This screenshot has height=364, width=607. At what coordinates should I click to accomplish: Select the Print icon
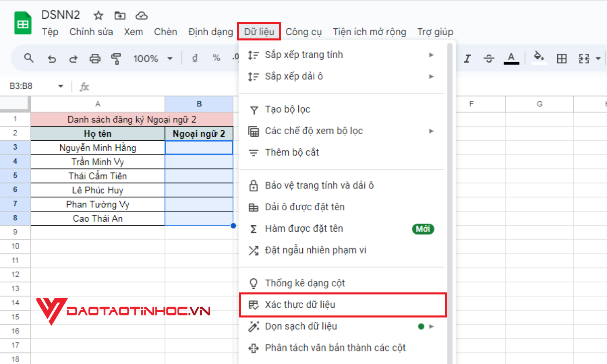click(95, 58)
